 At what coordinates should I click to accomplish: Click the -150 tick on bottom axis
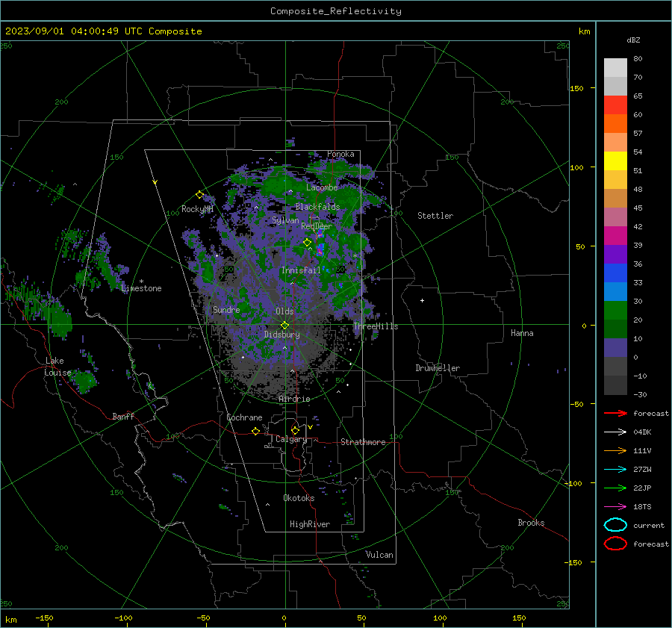tap(44, 618)
